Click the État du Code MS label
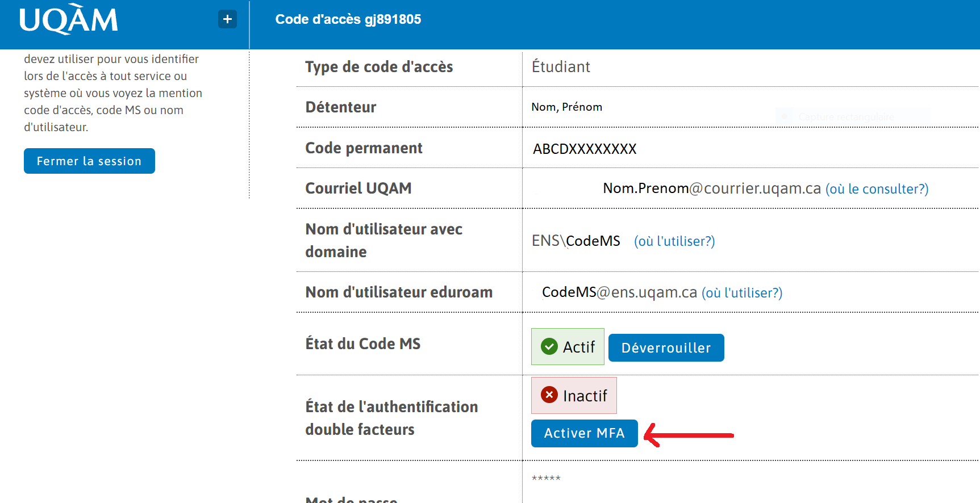 click(x=363, y=344)
